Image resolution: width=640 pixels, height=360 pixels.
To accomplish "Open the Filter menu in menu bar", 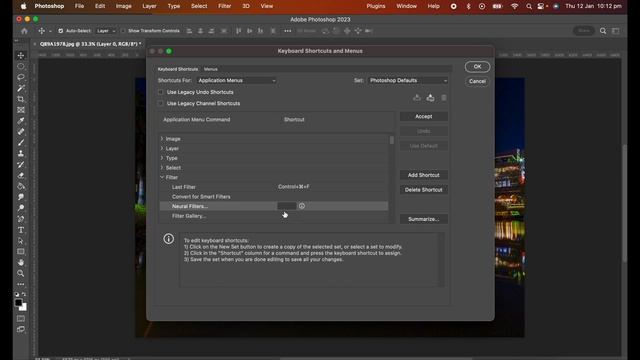I will pyautogui.click(x=224, y=6).
